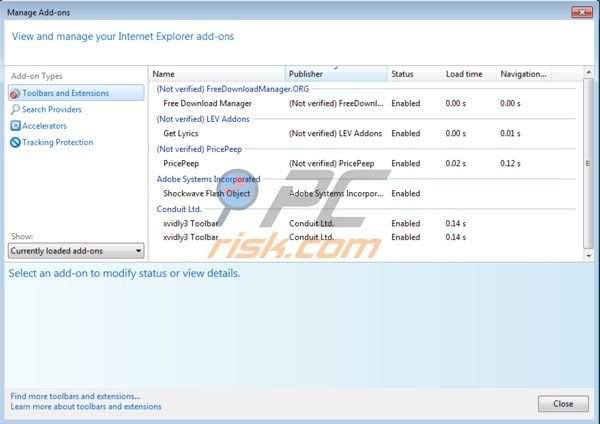Click the (Not verified) PricePeep group header
This screenshot has height=424, width=600.
[199, 149]
